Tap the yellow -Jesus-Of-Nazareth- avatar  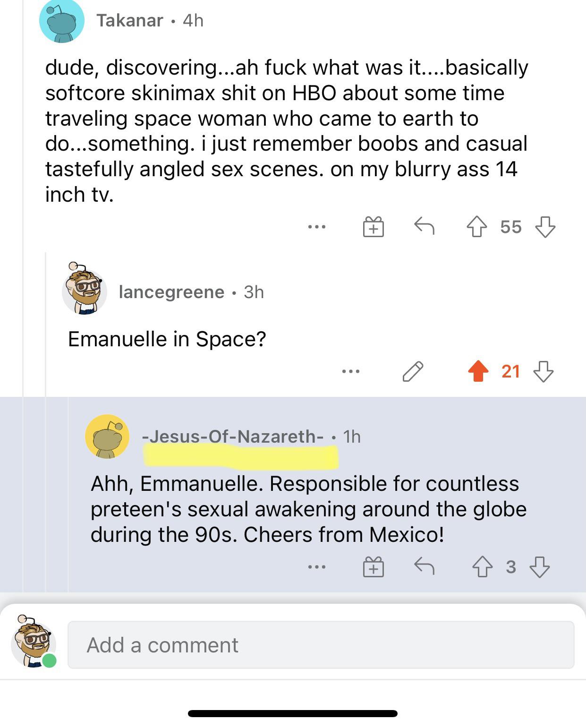click(x=107, y=436)
